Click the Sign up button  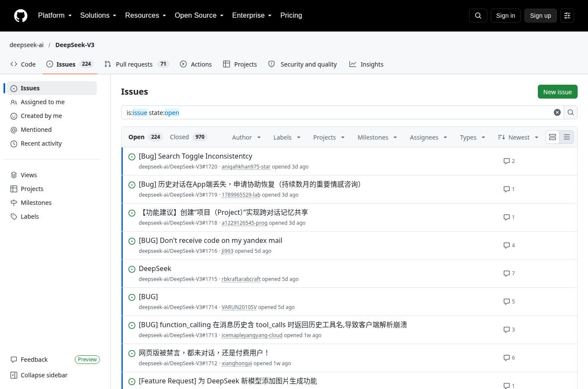540,16
